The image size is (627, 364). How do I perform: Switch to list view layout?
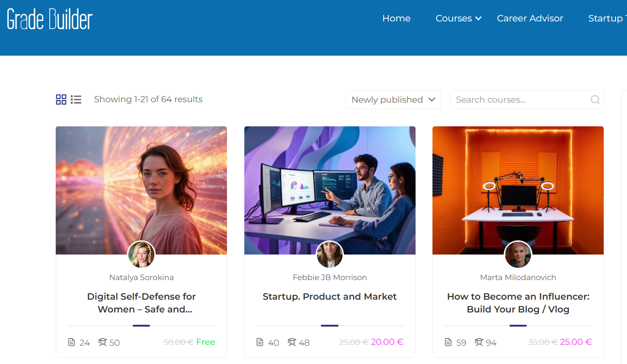76,99
